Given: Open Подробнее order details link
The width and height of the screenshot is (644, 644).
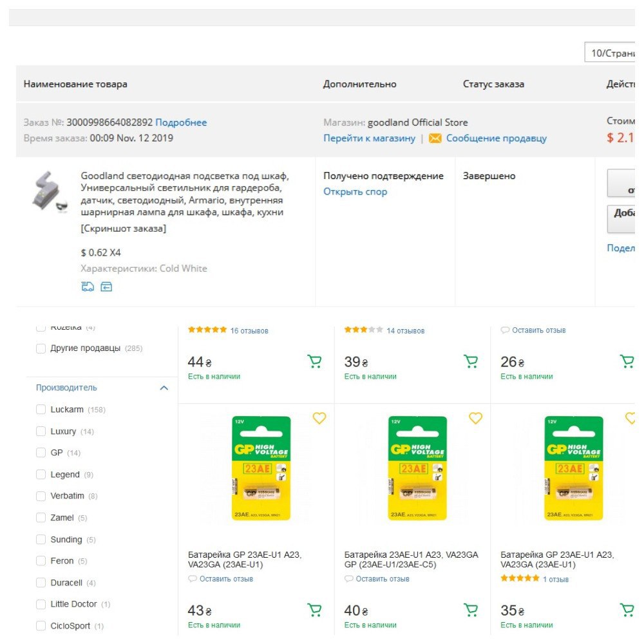Looking at the screenshot, I should [181, 122].
